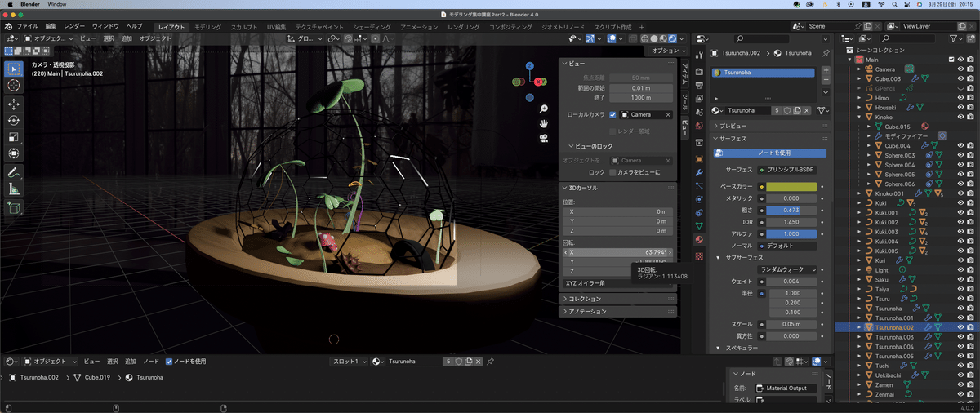The image size is (980, 413).
Task: Open the レンダー menu
Action: click(73, 27)
